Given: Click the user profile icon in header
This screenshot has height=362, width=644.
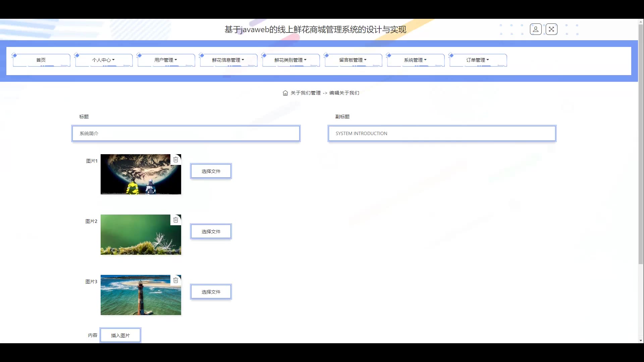Looking at the screenshot, I should pyautogui.click(x=536, y=29).
